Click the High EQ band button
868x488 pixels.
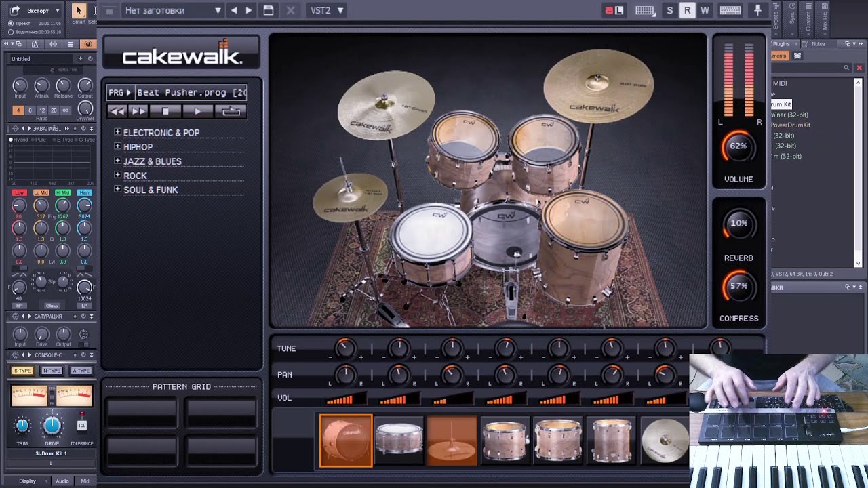tap(84, 192)
